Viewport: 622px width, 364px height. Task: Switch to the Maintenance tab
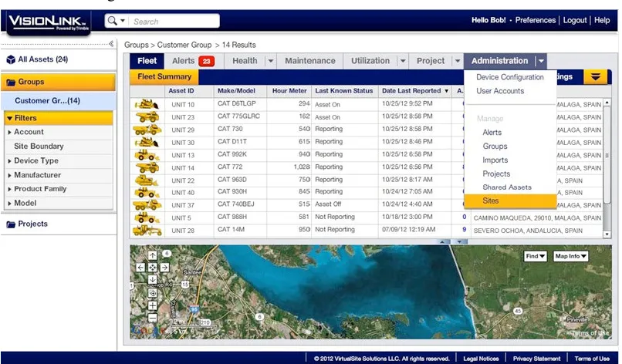tap(309, 61)
